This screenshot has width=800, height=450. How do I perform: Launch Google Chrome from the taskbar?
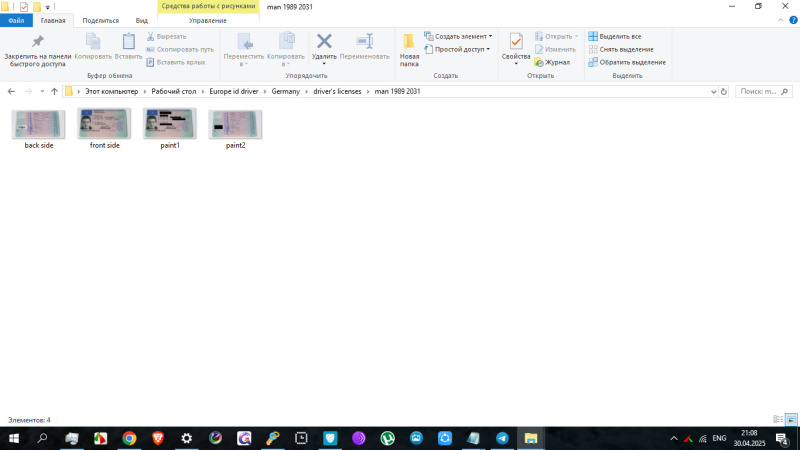(129, 438)
